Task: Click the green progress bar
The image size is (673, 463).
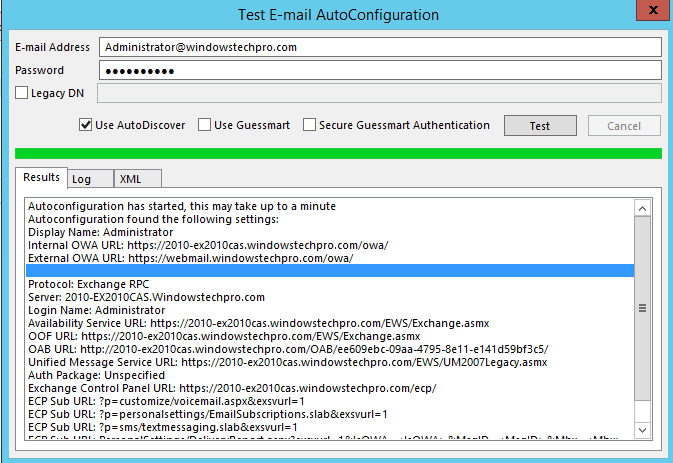Action: (x=338, y=154)
